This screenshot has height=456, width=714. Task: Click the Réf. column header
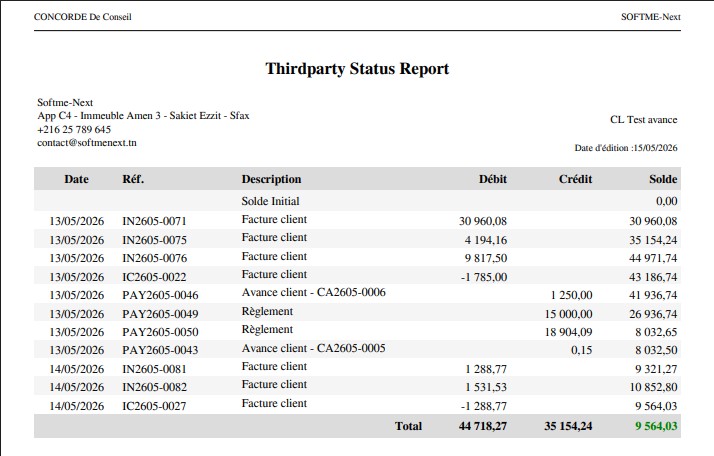pos(133,179)
